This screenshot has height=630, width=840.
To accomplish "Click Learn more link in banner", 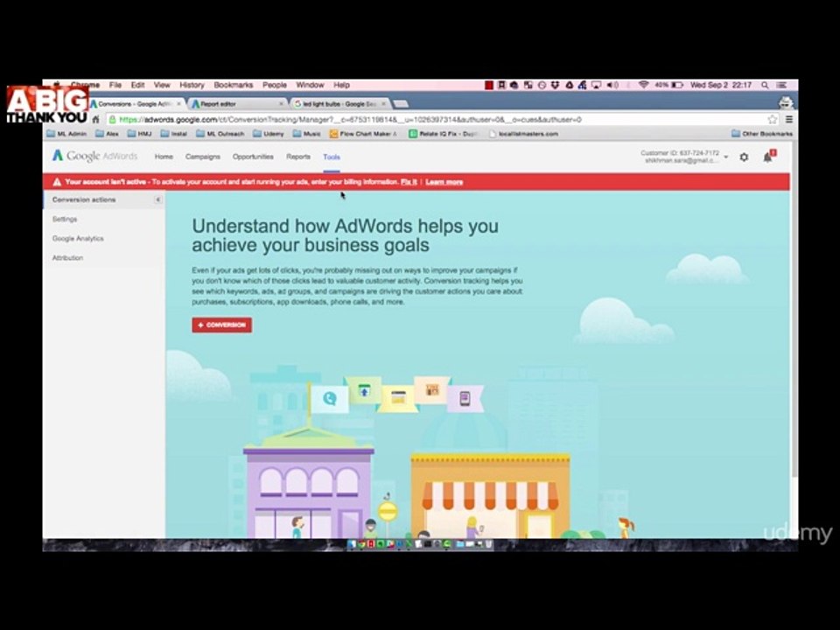I will pyautogui.click(x=444, y=182).
